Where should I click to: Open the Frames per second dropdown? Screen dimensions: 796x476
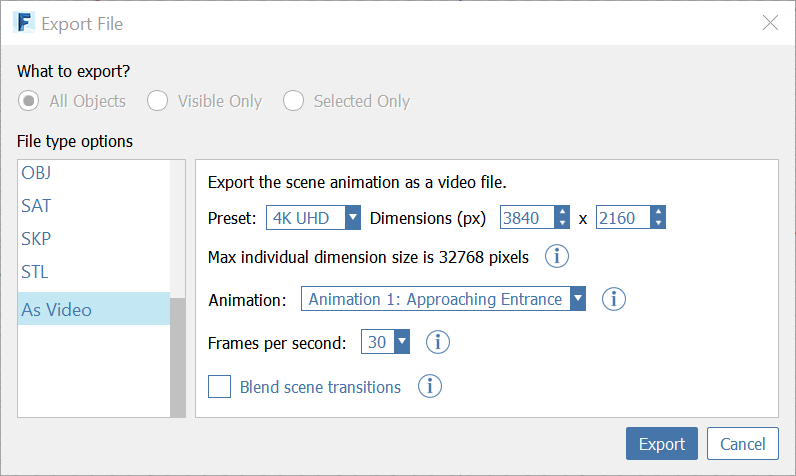(x=387, y=343)
